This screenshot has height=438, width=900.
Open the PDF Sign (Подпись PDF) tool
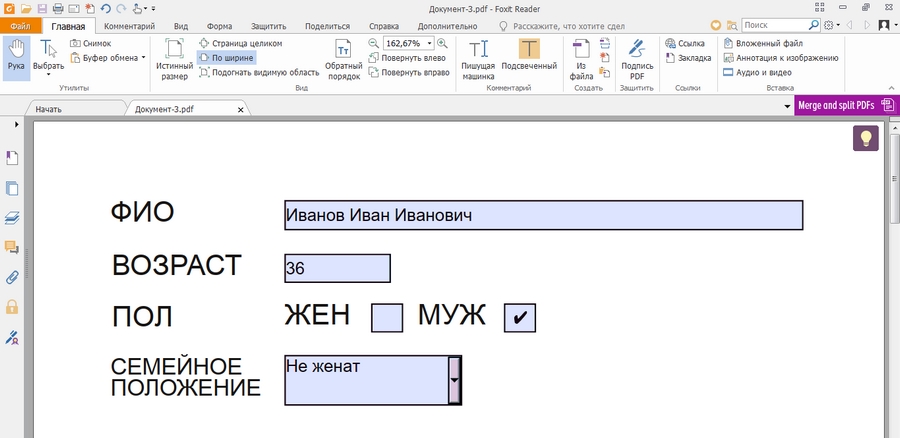click(637, 59)
